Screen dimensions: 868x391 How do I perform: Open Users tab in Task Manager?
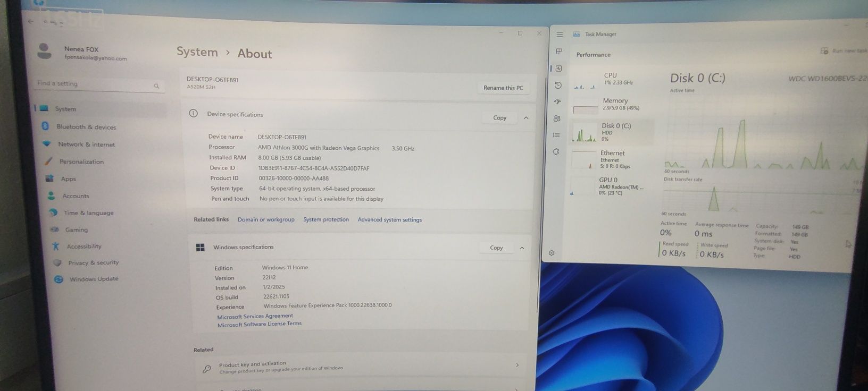coord(557,118)
